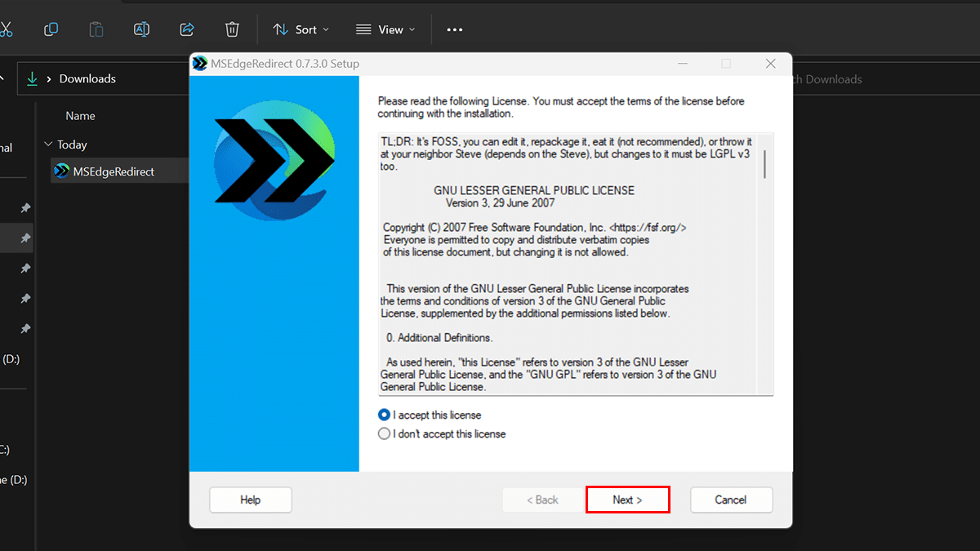Click the MSEdgeRedirect Setup title bar icon

click(199, 64)
